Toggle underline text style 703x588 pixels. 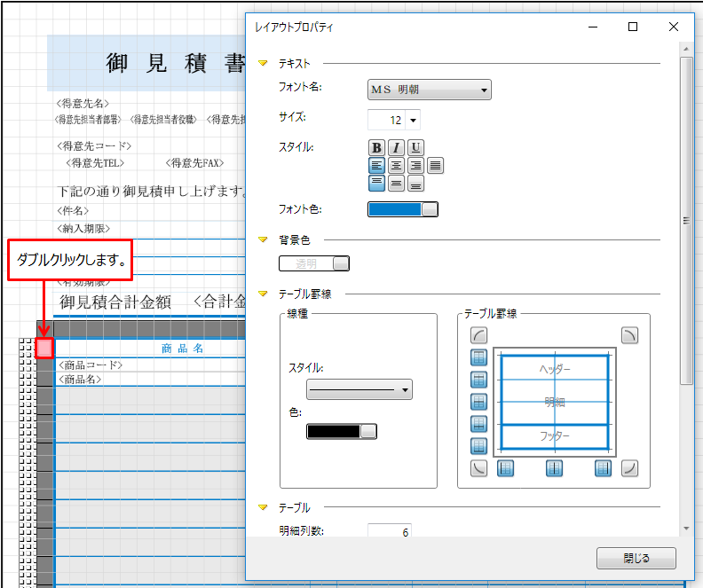point(415,147)
